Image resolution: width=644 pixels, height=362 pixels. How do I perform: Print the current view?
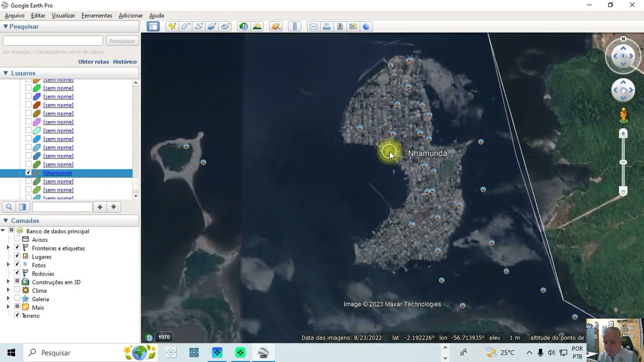327,27
